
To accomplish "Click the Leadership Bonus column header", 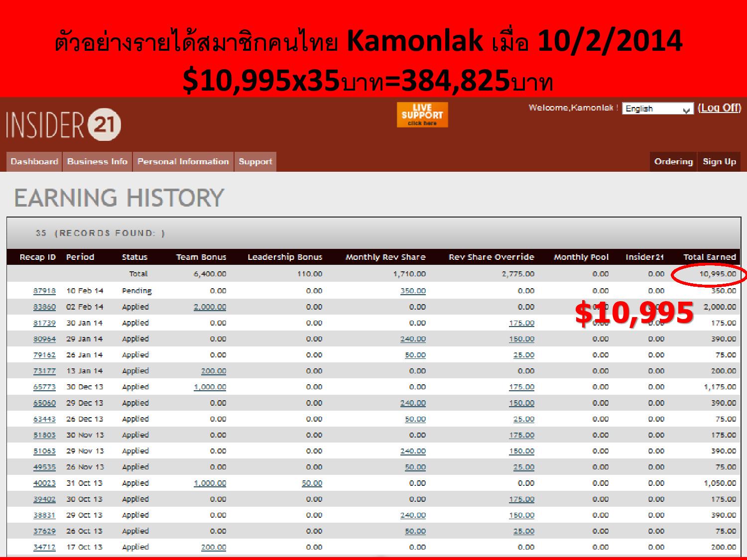I will coord(285,257).
